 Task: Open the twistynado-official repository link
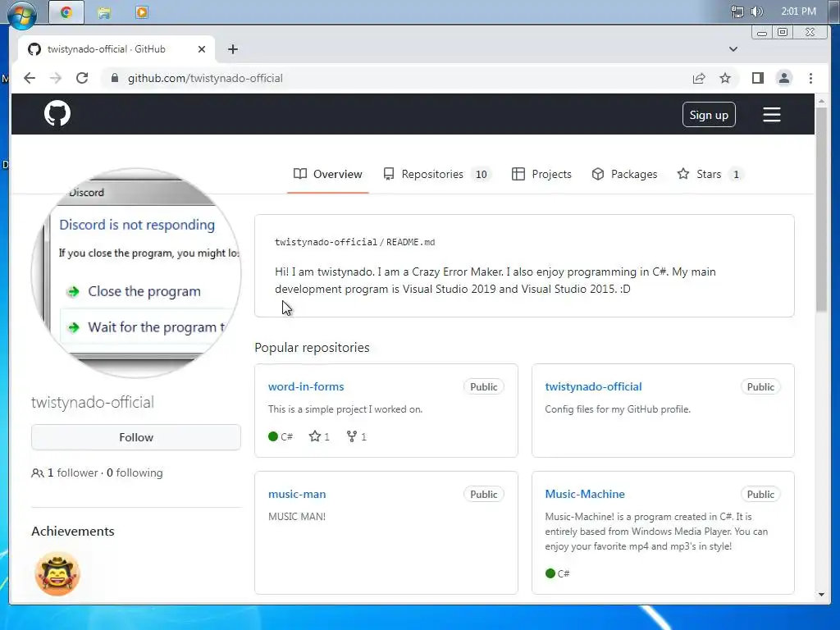click(593, 387)
